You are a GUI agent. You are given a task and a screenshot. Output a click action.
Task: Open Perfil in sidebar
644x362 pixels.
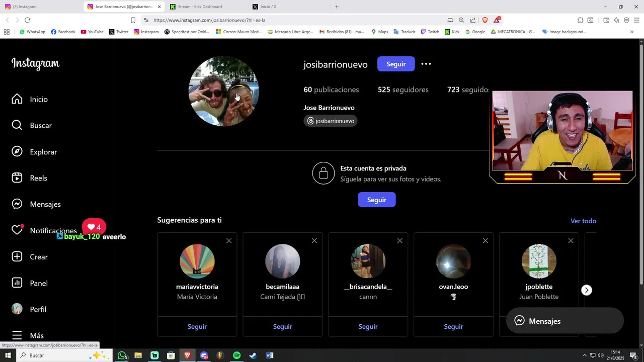coord(29,309)
